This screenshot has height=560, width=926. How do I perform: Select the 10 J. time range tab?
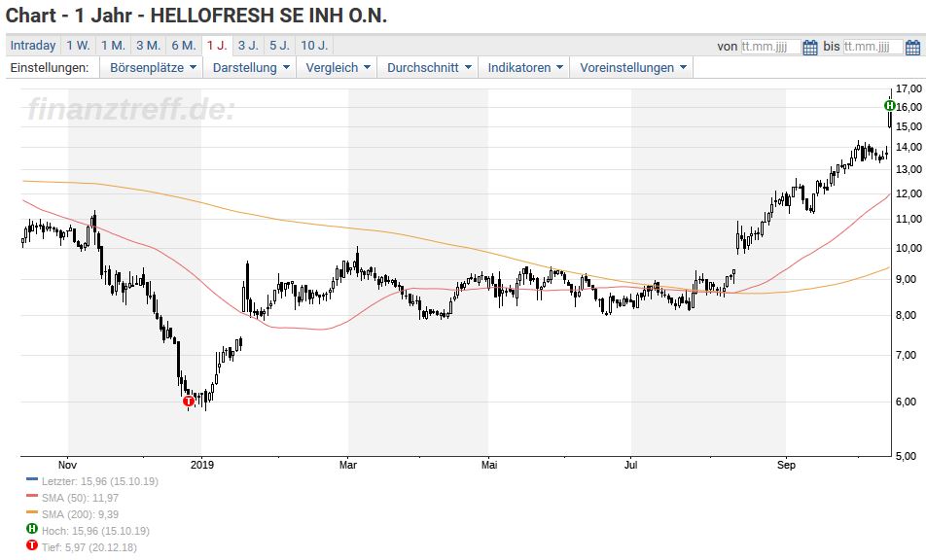314,46
